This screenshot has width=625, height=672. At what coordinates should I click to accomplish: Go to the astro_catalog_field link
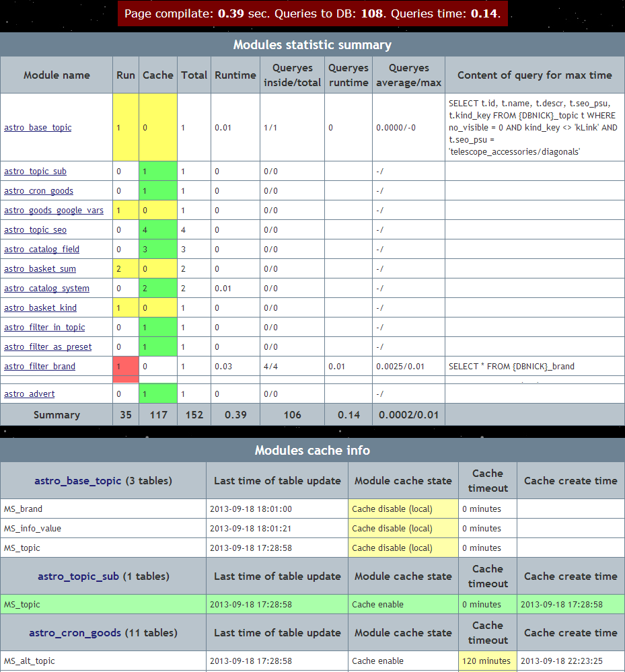click(42, 250)
